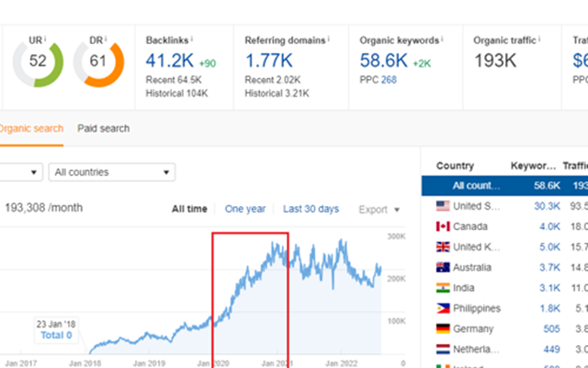Click the Organic keywords info icon
This screenshot has height=368, width=588.
point(442,39)
